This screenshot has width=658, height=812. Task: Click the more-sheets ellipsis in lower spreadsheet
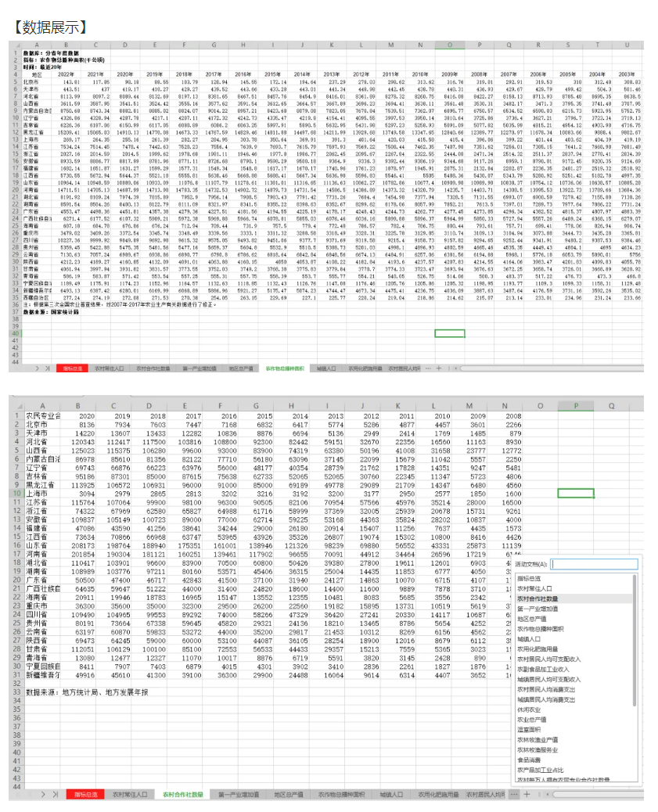(514, 794)
